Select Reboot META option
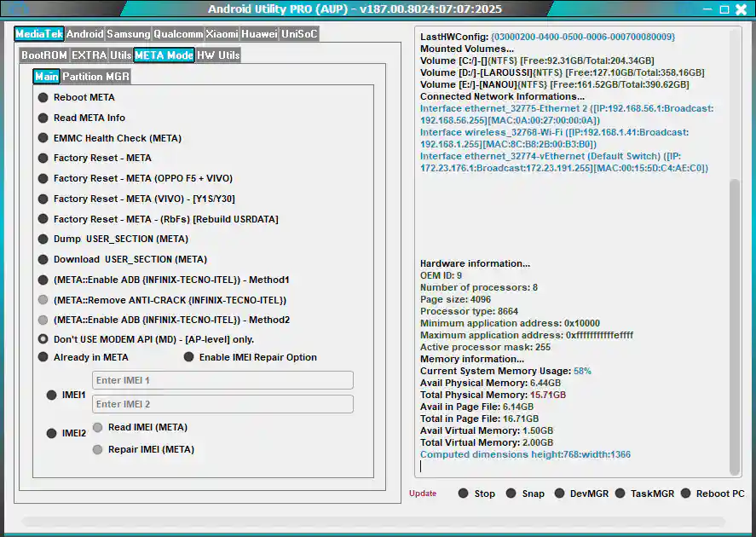 (x=76, y=97)
